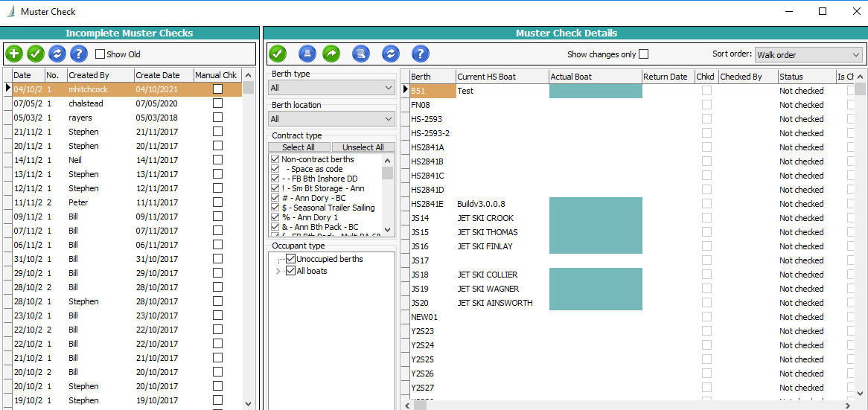Click the green checkmark in Incomplete Muster Checks toolbar

point(36,54)
